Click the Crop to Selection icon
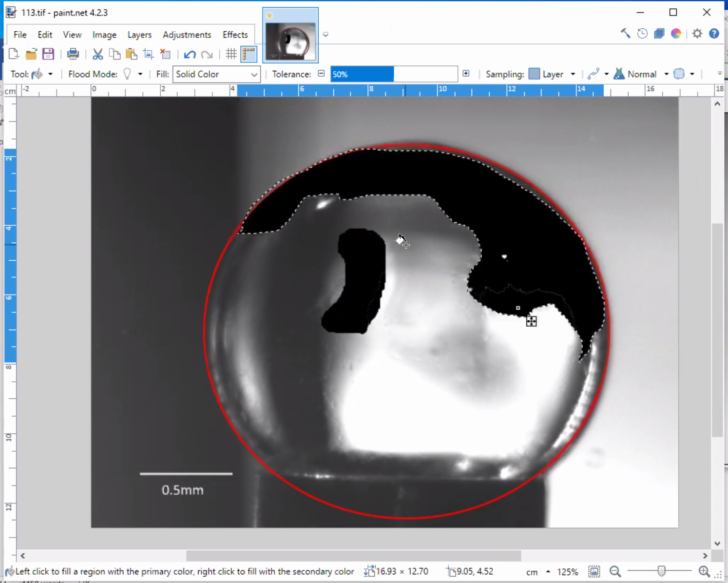 (x=148, y=54)
